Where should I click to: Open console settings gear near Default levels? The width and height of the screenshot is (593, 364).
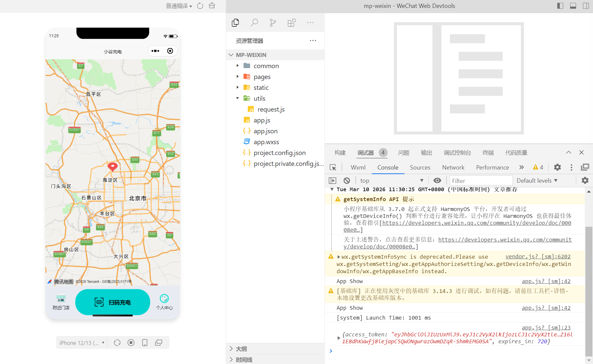pos(585,180)
